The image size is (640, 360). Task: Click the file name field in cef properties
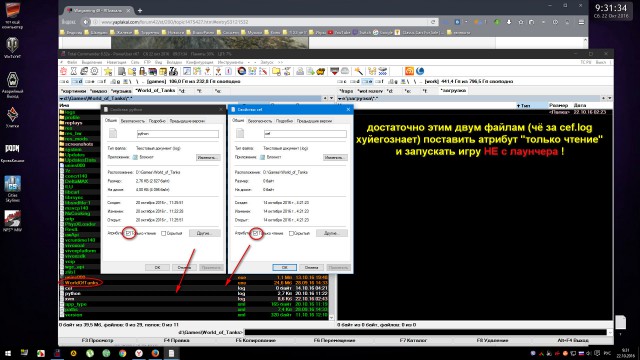coord(305,134)
